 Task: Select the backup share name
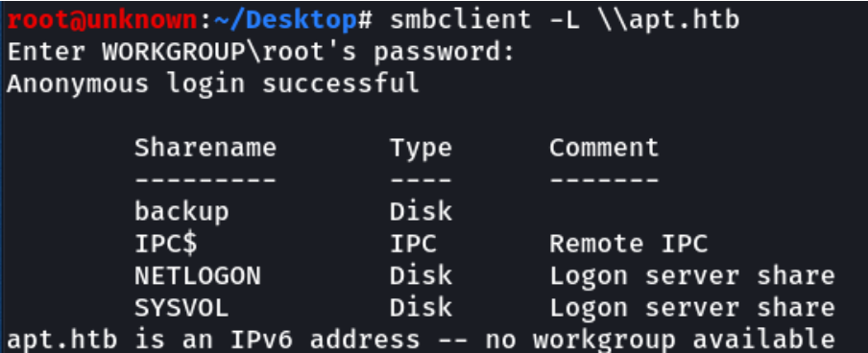pos(181,211)
